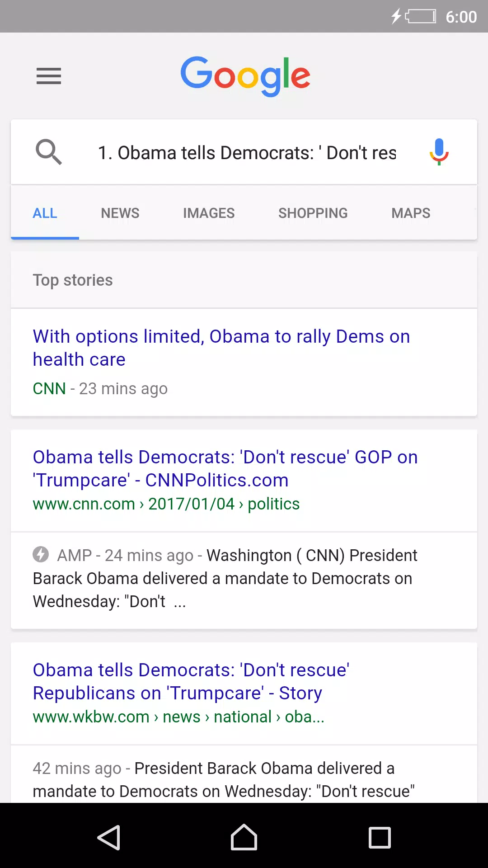Switch to the NEWS tab
This screenshot has width=488, height=868.
[x=120, y=213]
